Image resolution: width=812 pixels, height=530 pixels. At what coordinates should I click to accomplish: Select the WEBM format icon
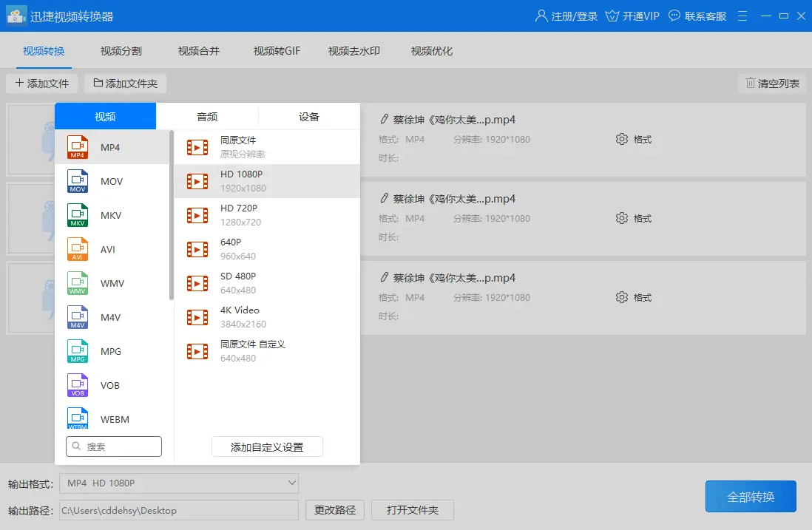[x=78, y=418]
